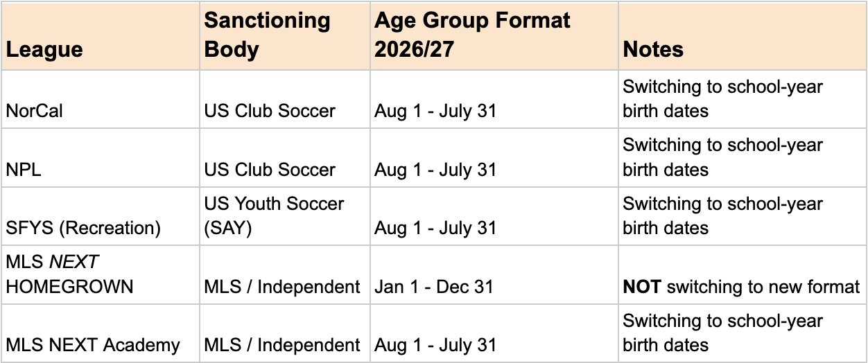Screen dimensions: 868x363
Task: Select MLS / Independent in HOMEGROWN row
Action: [285, 274]
